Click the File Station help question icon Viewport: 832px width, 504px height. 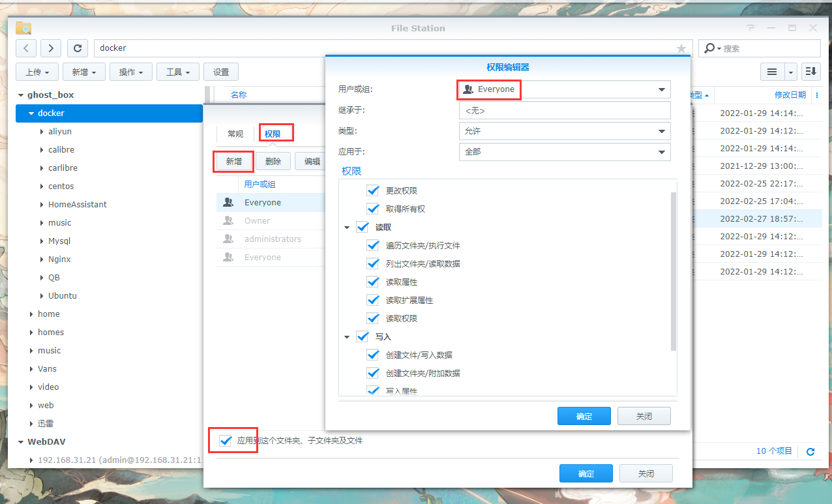pyautogui.click(x=751, y=28)
